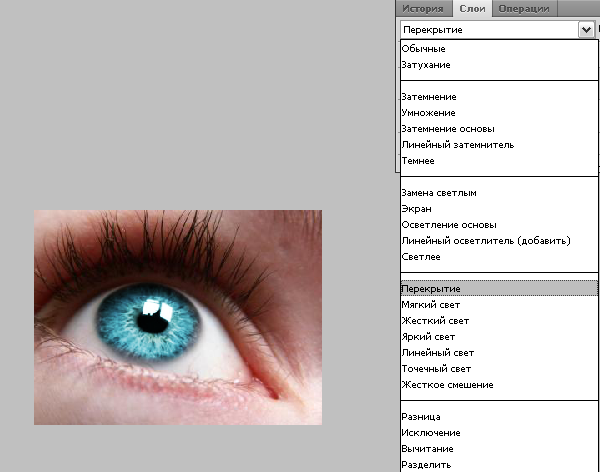This screenshot has width=600, height=472.
Task: Switch to the Операции tab
Action: pyautogui.click(x=522, y=9)
